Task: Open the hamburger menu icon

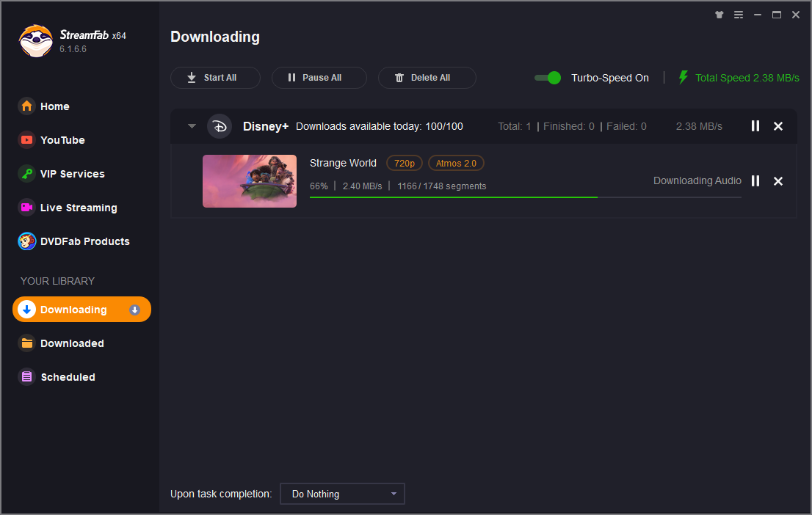Action: [739, 15]
